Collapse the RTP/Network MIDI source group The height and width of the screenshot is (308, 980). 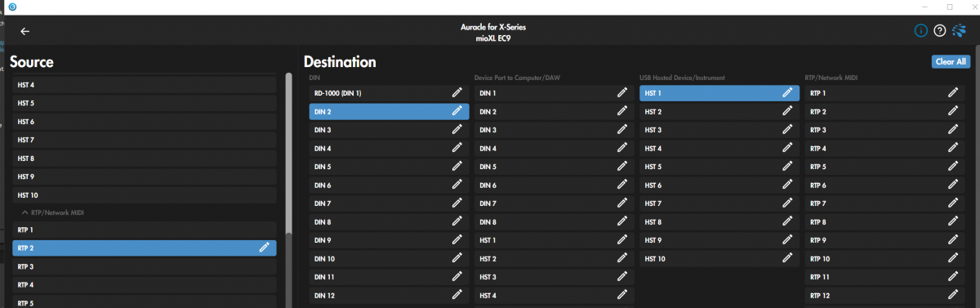coord(24,212)
